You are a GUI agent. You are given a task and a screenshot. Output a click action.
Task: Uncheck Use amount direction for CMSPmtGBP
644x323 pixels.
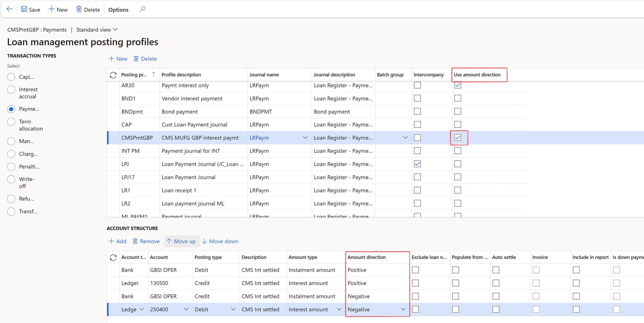pos(458,138)
